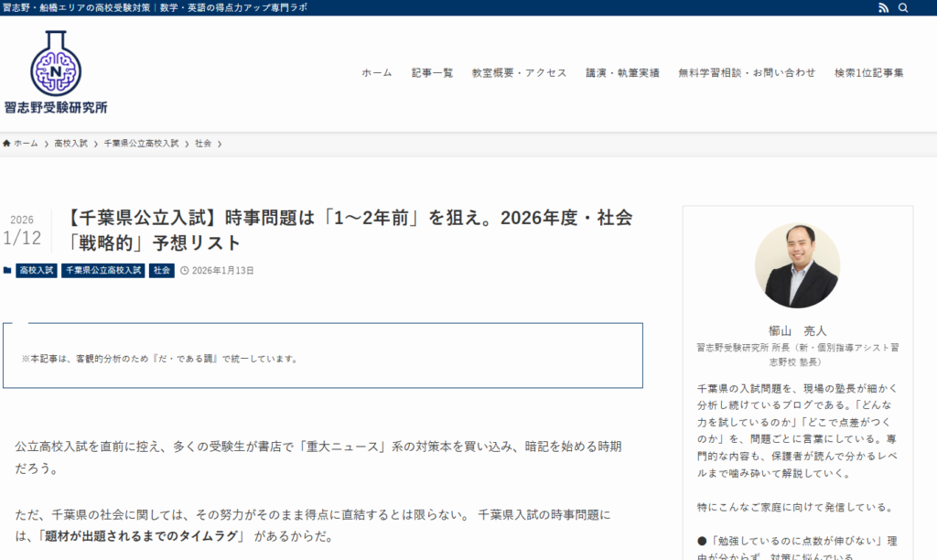Click the article title heading
The image size is (937, 560).
tap(349, 230)
